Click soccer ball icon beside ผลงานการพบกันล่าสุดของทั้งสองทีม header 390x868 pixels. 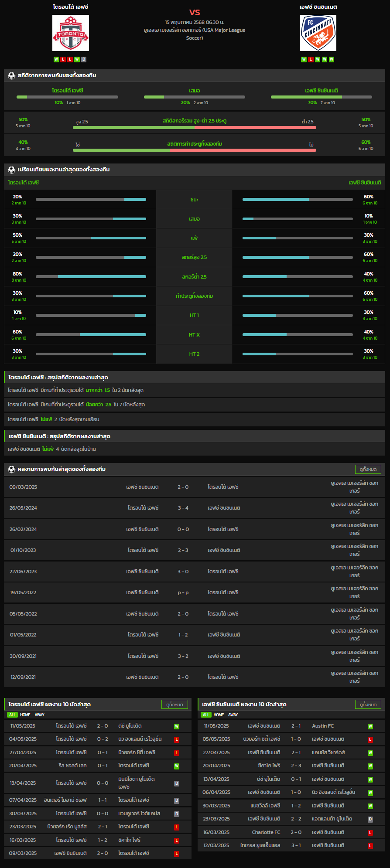click(x=12, y=469)
